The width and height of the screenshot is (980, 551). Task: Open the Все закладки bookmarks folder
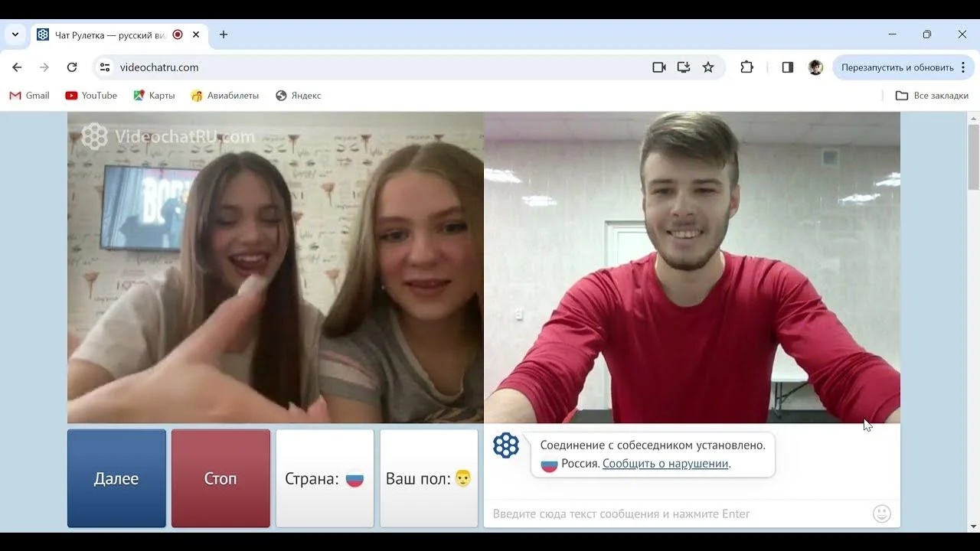(932, 96)
